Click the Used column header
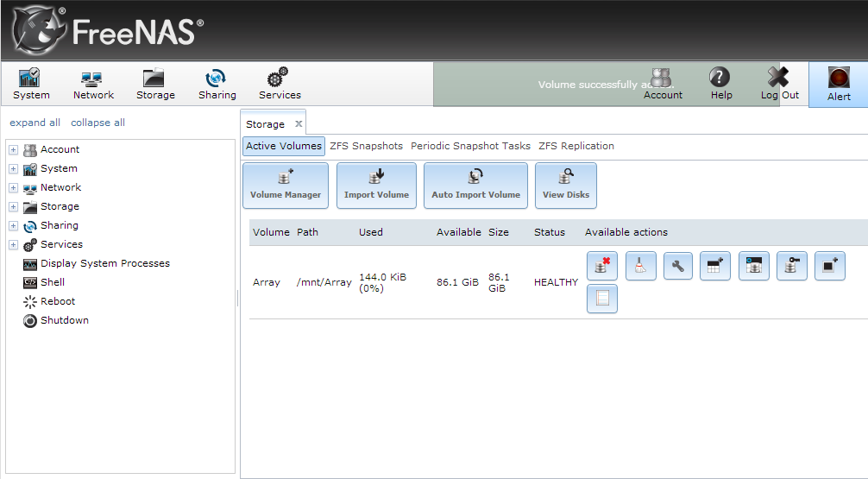This screenshot has height=479, width=868. coord(370,232)
